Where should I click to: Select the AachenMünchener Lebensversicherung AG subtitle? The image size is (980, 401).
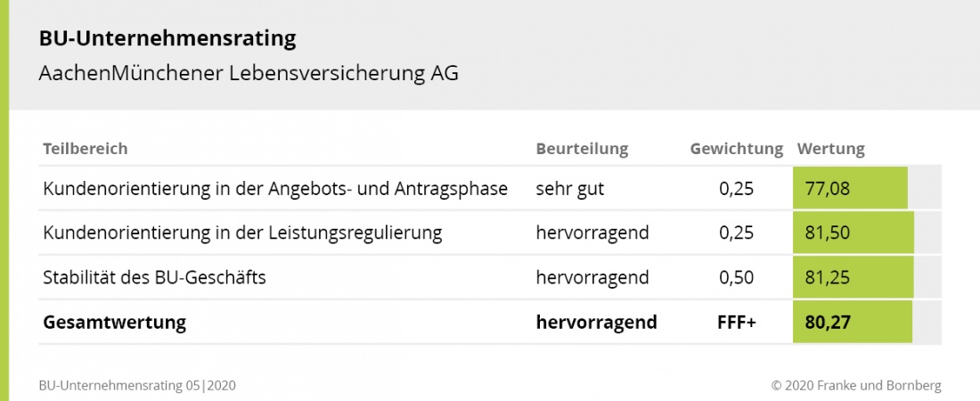point(249,74)
